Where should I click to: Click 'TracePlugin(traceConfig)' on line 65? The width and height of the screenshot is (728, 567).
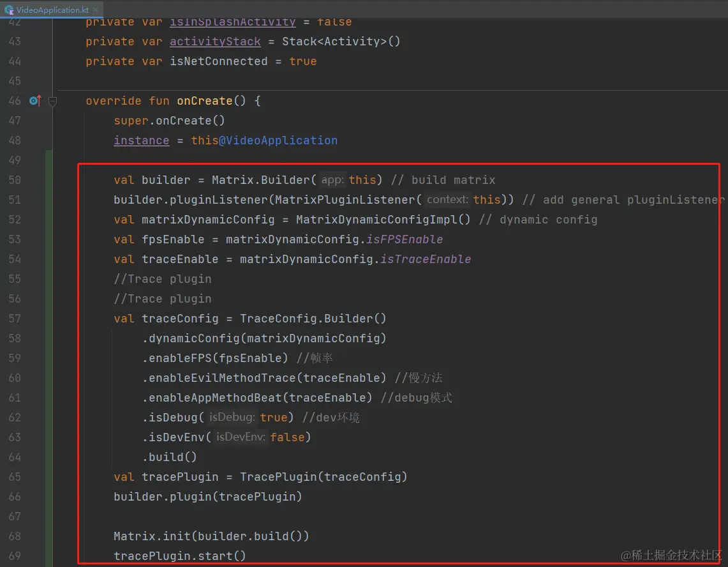pyautogui.click(x=323, y=477)
